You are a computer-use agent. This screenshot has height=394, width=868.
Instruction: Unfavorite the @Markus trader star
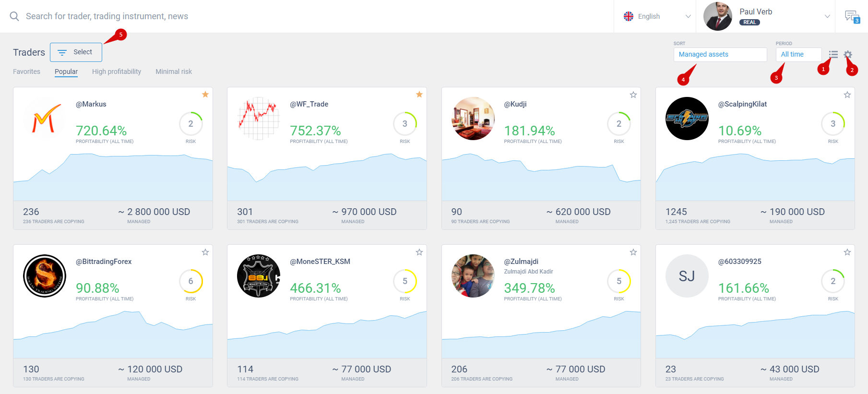click(x=205, y=95)
